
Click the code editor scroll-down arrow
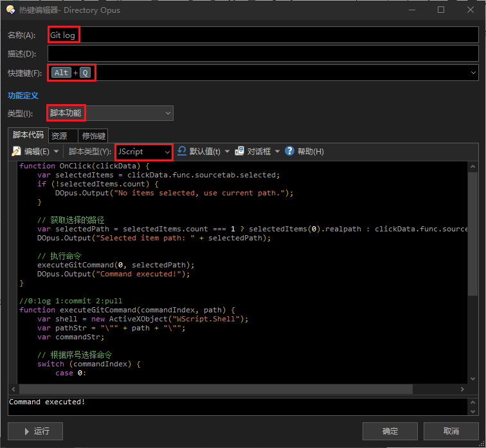tap(473, 379)
